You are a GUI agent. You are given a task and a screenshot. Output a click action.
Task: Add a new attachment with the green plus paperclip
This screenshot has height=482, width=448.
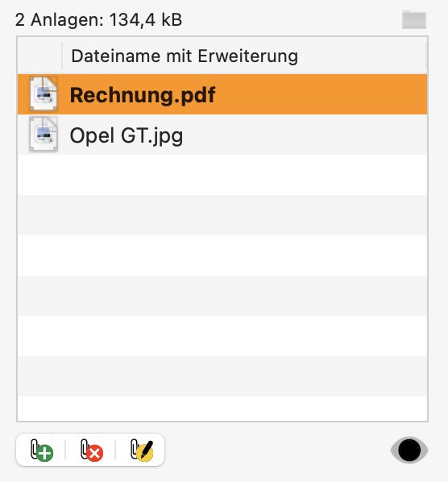[x=42, y=450]
